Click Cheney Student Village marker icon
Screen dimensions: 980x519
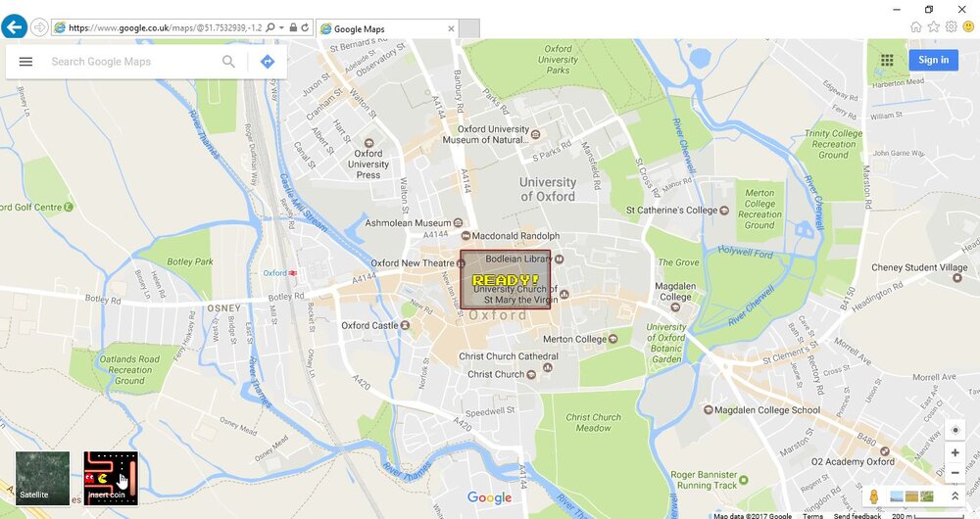click(956, 278)
